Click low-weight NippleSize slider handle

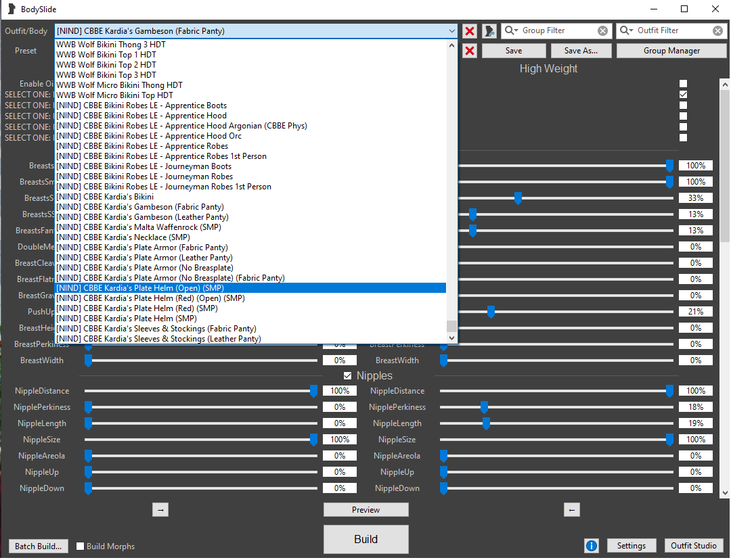tap(314, 440)
